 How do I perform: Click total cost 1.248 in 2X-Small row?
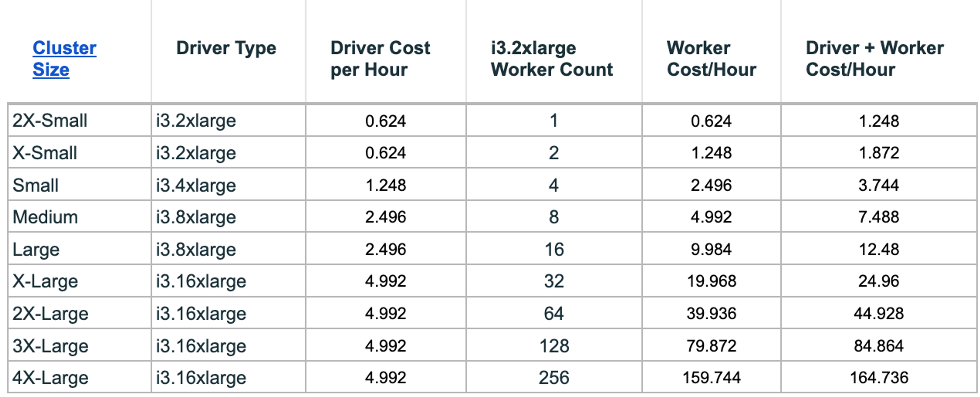pyautogui.click(x=879, y=120)
